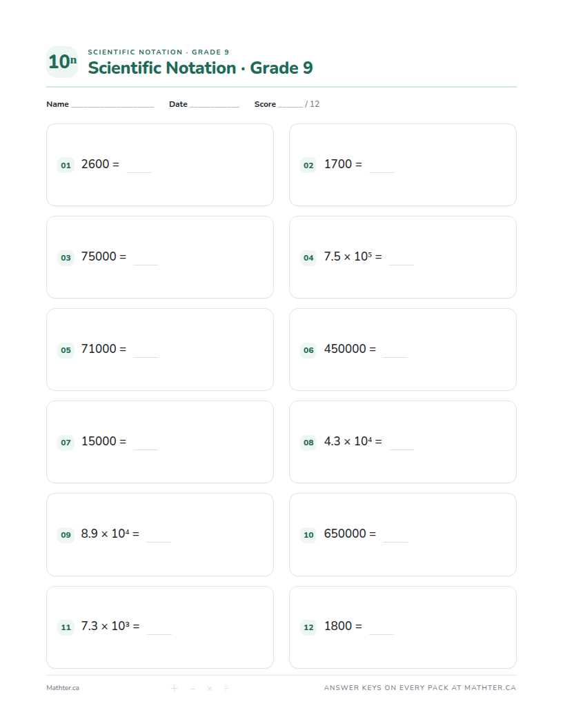Click the problem '4.3 × 10⁴ ='

[x=353, y=441]
